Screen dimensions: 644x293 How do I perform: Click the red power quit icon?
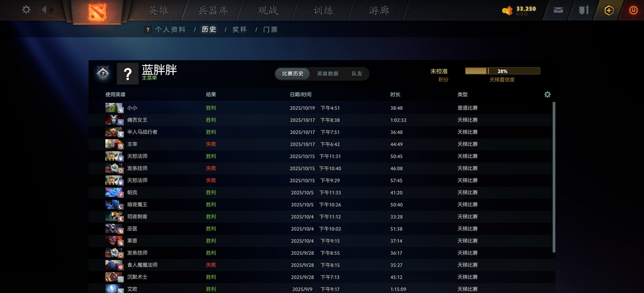[633, 10]
